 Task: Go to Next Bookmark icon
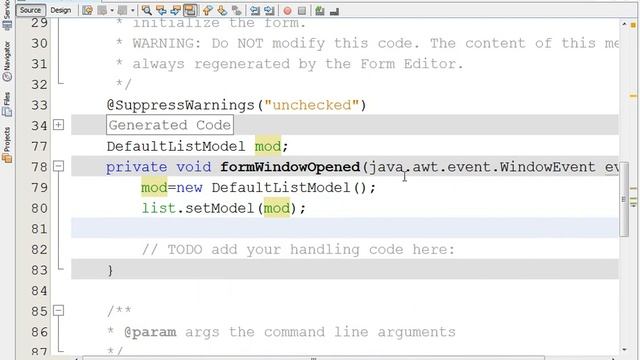tap(222, 11)
